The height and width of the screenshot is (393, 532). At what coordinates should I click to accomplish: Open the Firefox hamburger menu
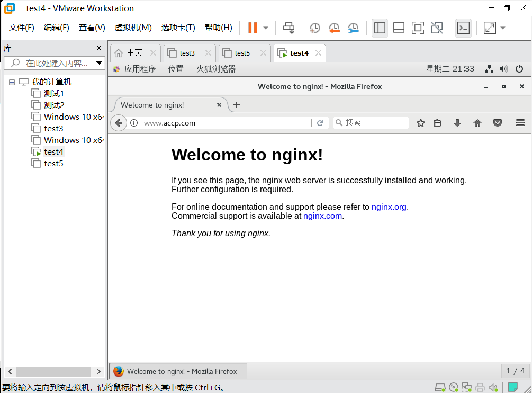[520, 123]
